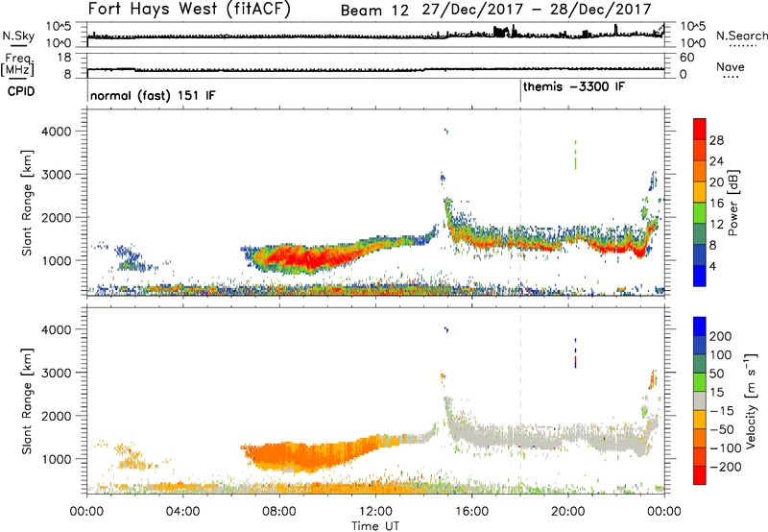Click the 'Nave' legend label
The image size is (768, 532).
pyautogui.click(x=731, y=66)
